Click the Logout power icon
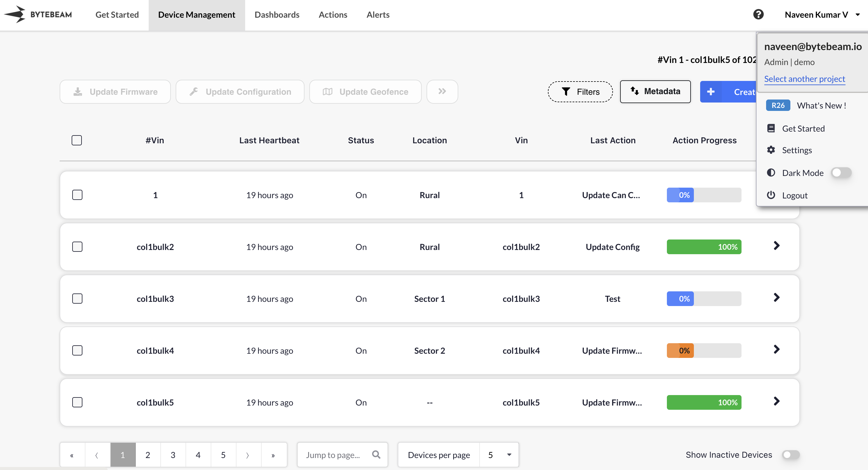Viewport: 868px width, 470px height. click(771, 195)
